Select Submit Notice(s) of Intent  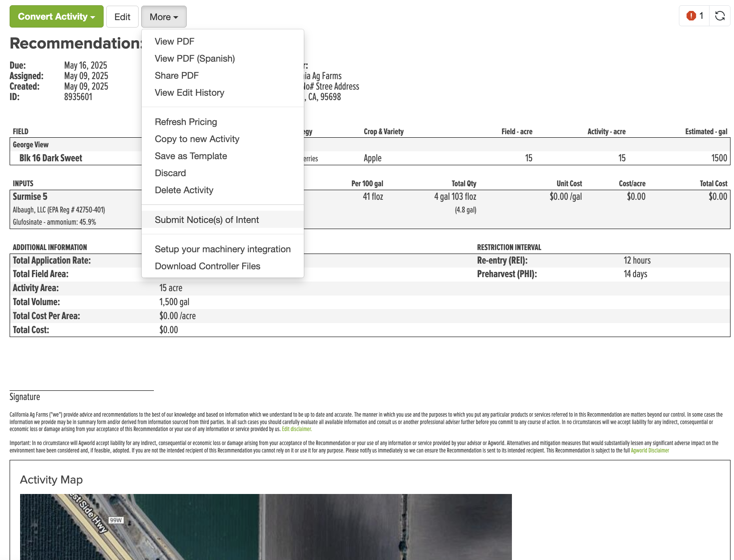point(207,220)
